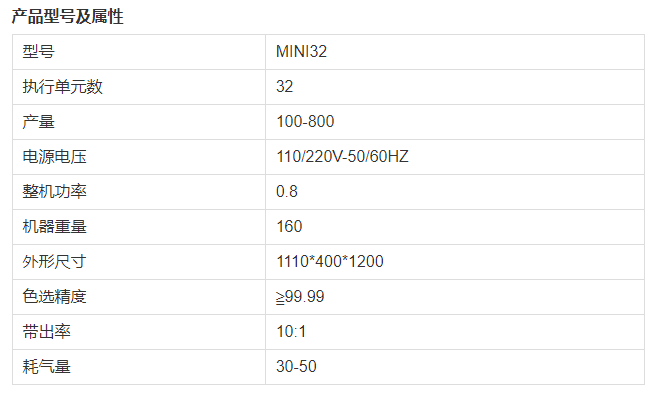The image size is (664, 404).
Task: Click the 耗气量 label
Action: [47, 367]
